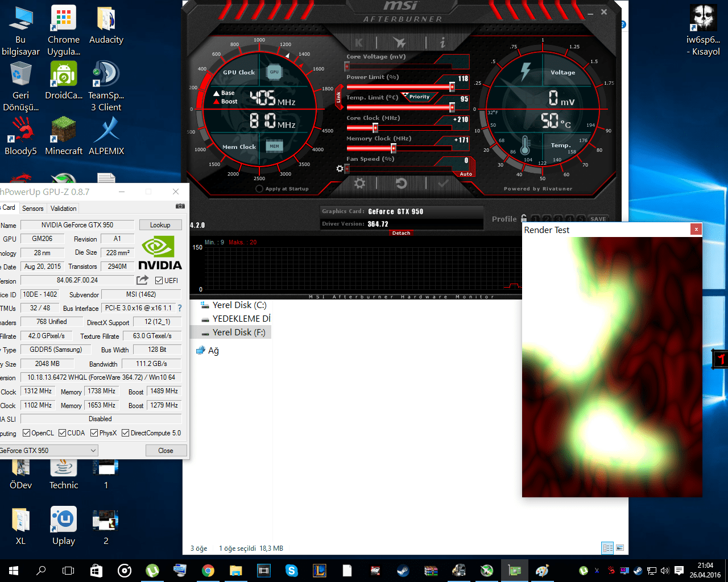Open Kombustor with the K icon in Afterburner
This screenshot has width=728, height=582.
tap(359, 42)
